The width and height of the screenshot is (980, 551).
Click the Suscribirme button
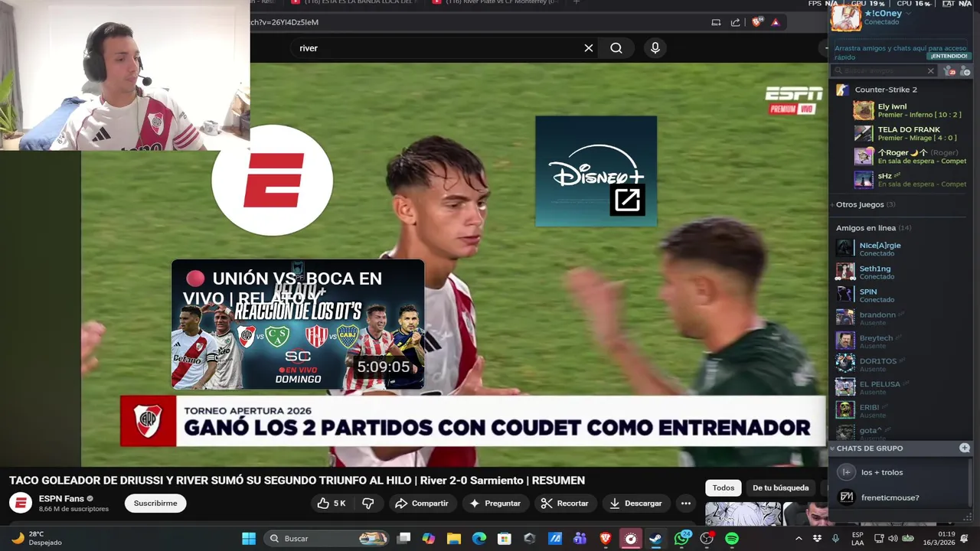(155, 503)
